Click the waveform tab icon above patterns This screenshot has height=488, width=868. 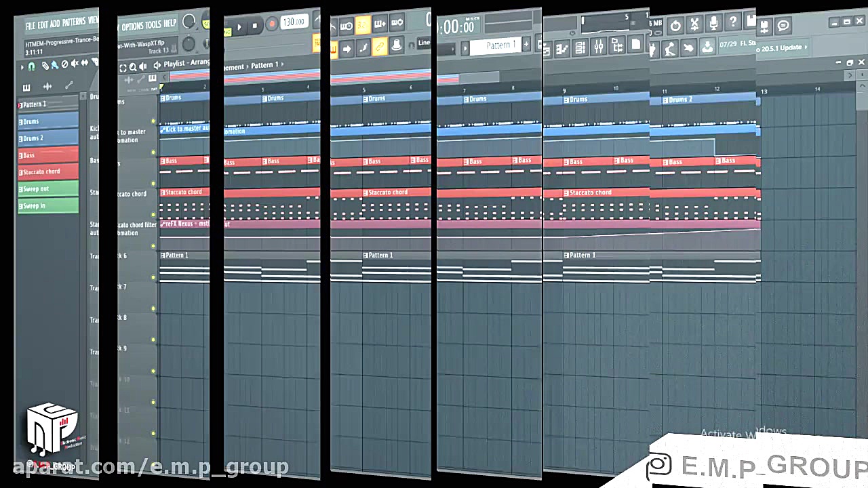pyautogui.click(x=47, y=87)
